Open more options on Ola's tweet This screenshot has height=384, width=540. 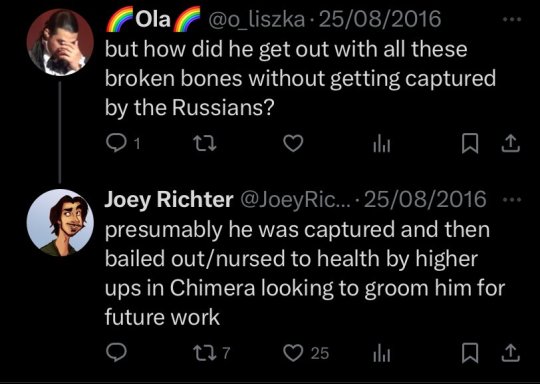click(512, 20)
